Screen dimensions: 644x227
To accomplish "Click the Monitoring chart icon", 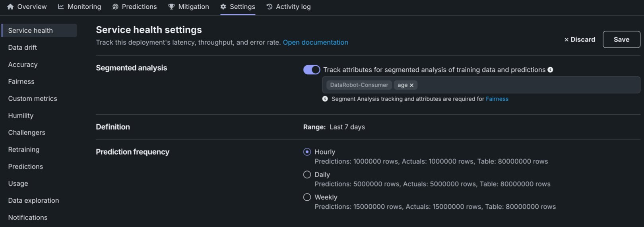I will coord(61,7).
